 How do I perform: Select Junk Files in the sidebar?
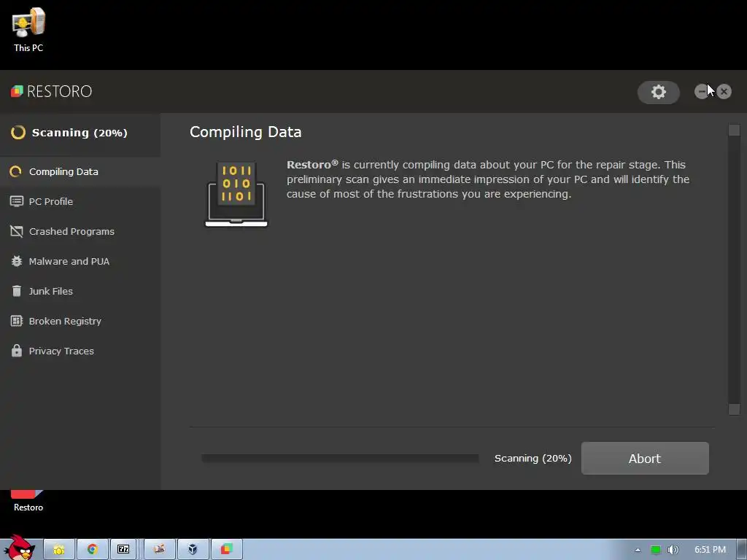click(x=80, y=291)
